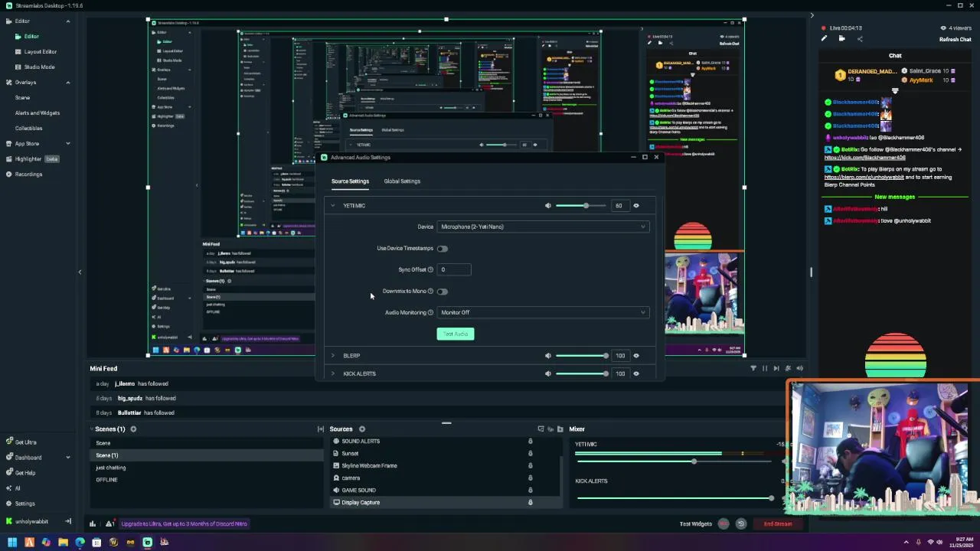
Task: Click the End Stream button
Action: click(x=778, y=524)
